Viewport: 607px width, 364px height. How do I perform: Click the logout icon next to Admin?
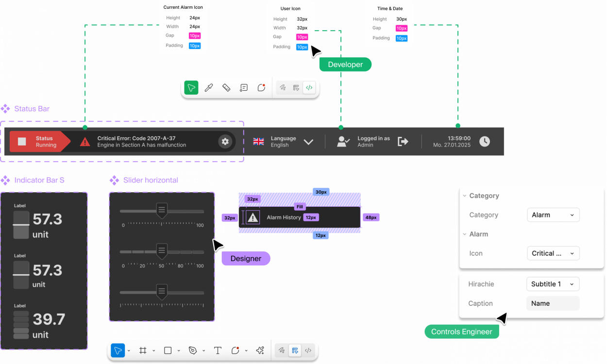point(403,141)
